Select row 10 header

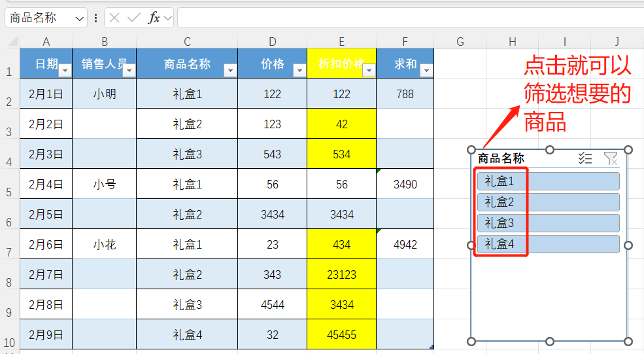coord(9,334)
